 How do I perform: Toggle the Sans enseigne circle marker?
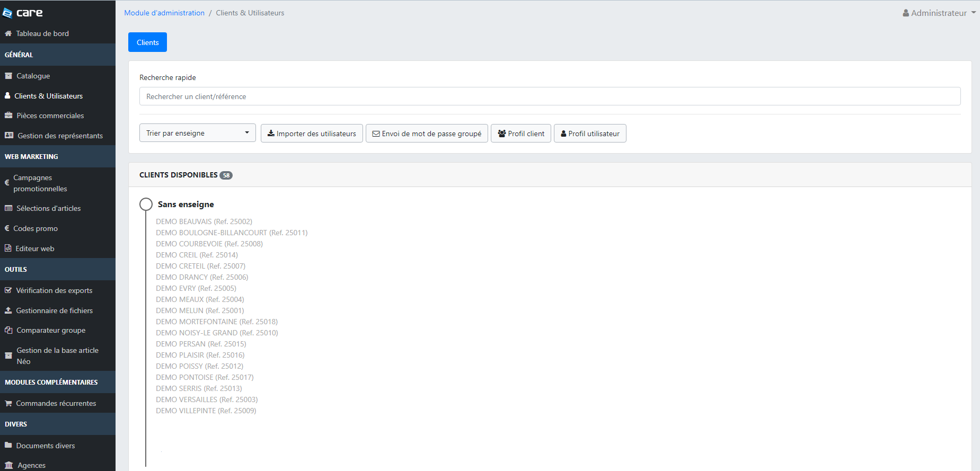[146, 205]
